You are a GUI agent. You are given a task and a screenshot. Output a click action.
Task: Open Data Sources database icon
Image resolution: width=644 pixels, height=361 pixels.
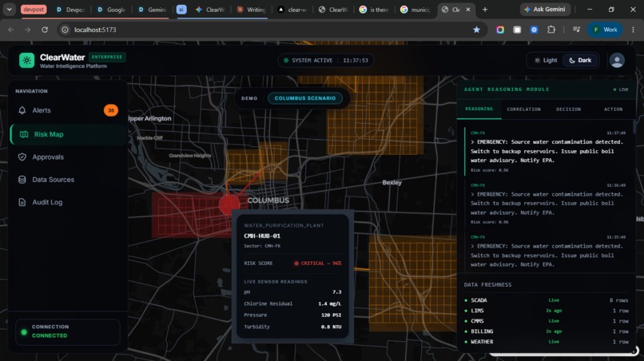pos(22,180)
